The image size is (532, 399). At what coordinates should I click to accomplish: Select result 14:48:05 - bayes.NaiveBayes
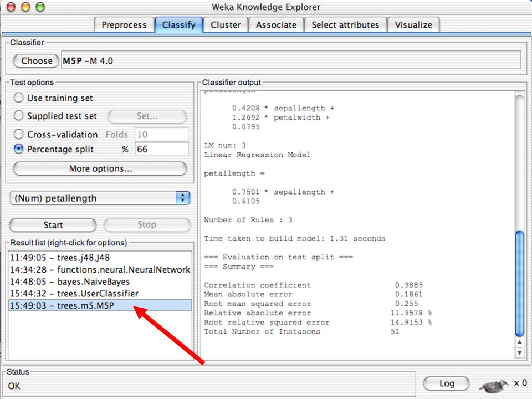tap(100, 282)
